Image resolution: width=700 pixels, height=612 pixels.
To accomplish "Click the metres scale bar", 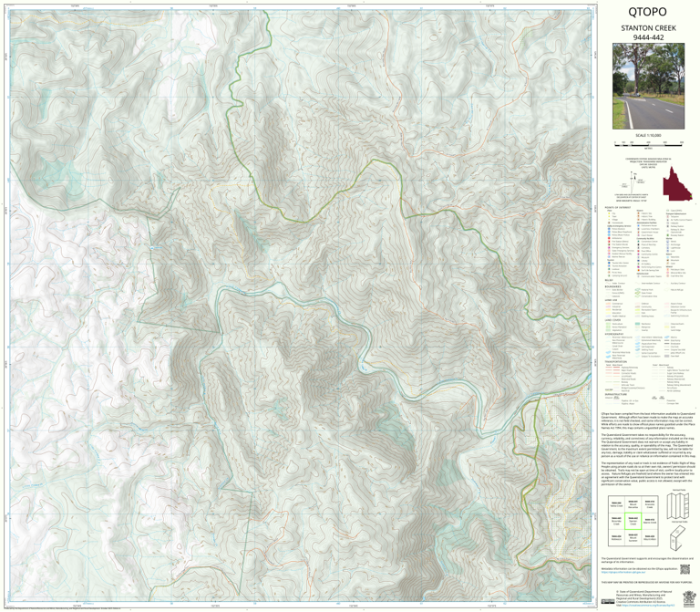I will click(648, 144).
